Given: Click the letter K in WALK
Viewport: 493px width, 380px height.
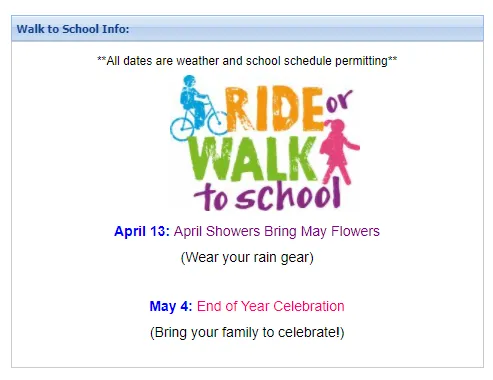Looking at the screenshot, I should click(x=301, y=158).
